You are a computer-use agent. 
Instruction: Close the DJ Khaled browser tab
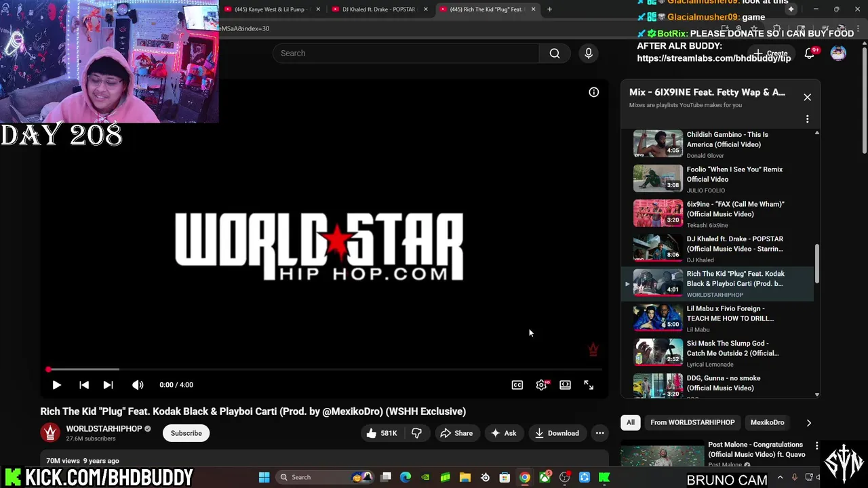pyautogui.click(x=426, y=9)
